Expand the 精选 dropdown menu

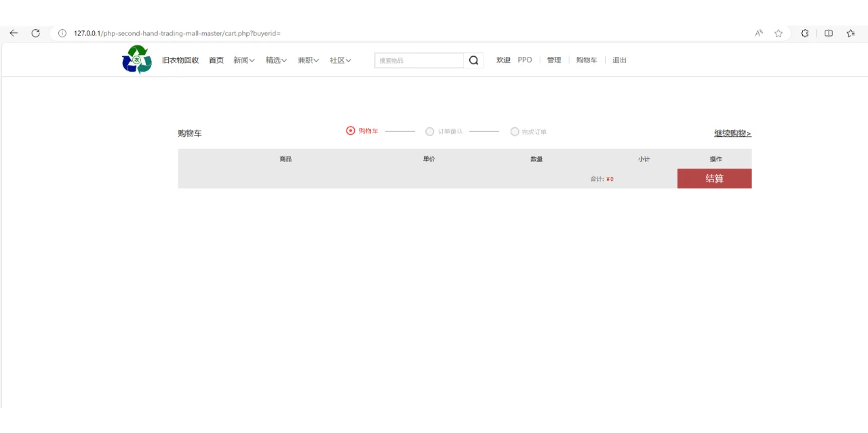click(276, 60)
